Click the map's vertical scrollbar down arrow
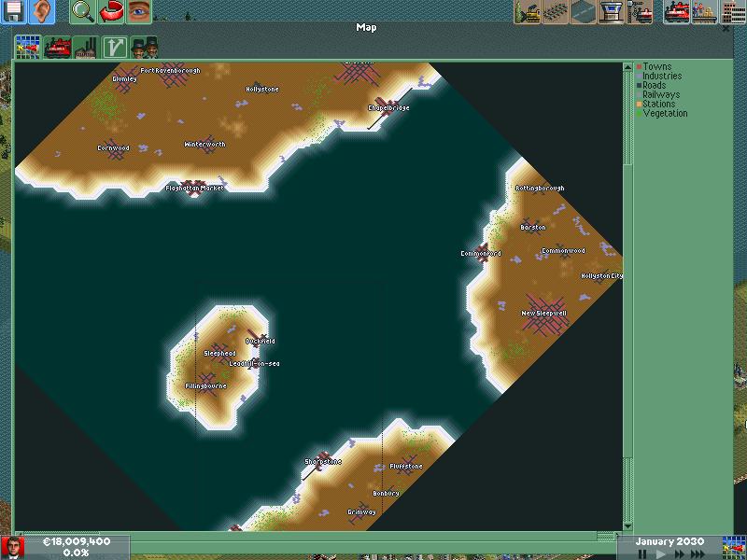Screen dimensions: 747x560 tap(627, 526)
